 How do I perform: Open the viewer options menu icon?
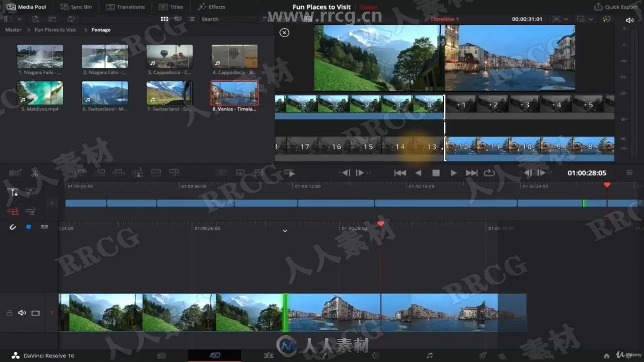point(629,173)
